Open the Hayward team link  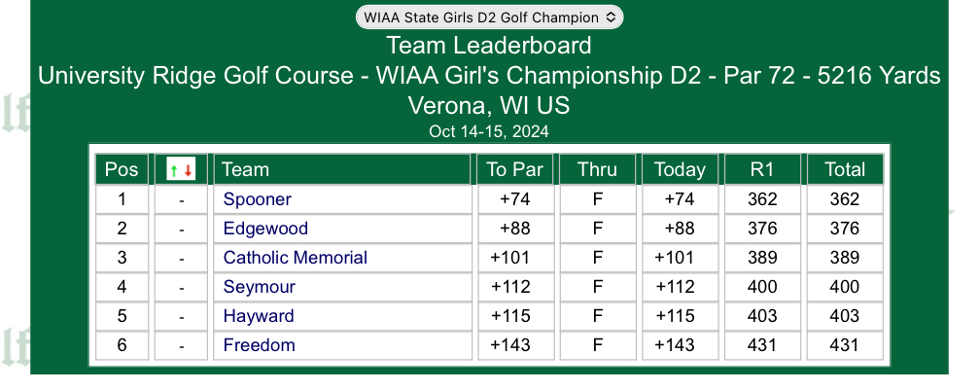(x=259, y=316)
